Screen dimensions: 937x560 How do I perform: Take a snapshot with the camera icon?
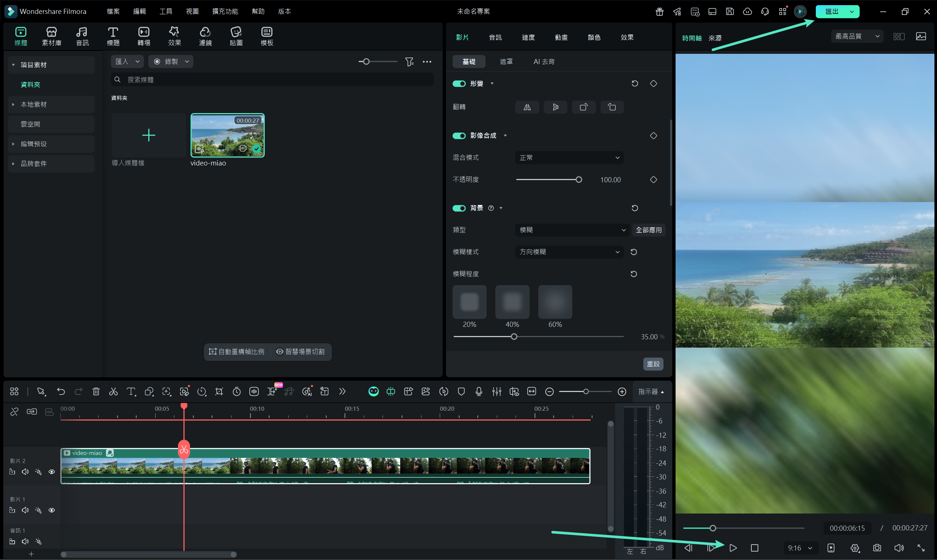(x=877, y=548)
